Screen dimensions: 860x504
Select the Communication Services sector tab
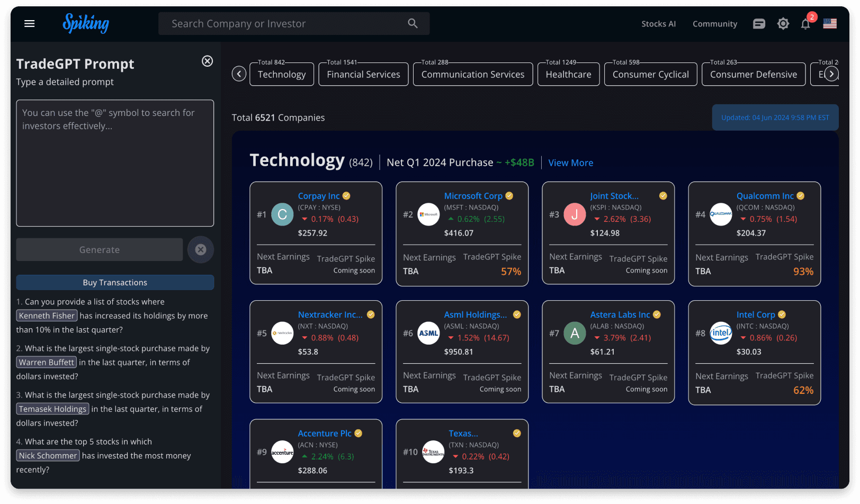tap(473, 74)
